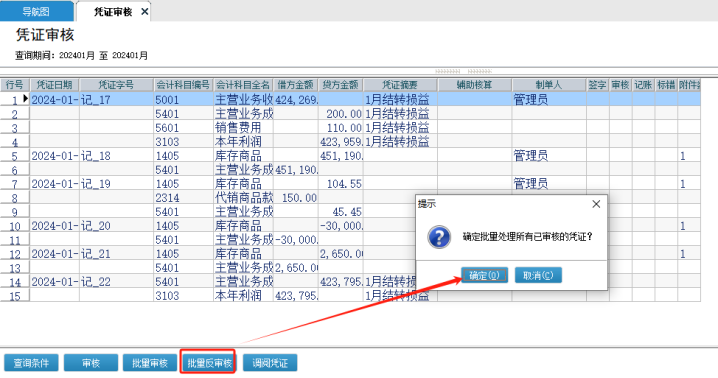
Task: Select the 凭证审核 tab
Action: point(113,11)
